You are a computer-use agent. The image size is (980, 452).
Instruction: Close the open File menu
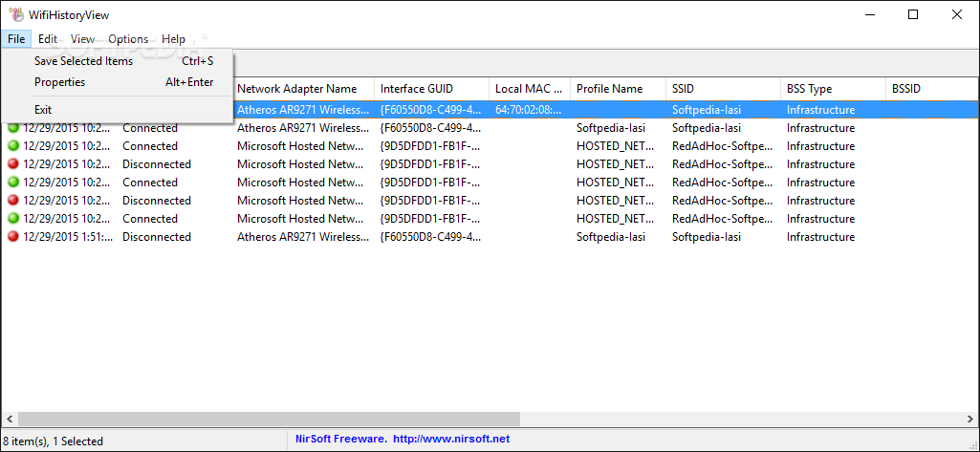point(16,39)
